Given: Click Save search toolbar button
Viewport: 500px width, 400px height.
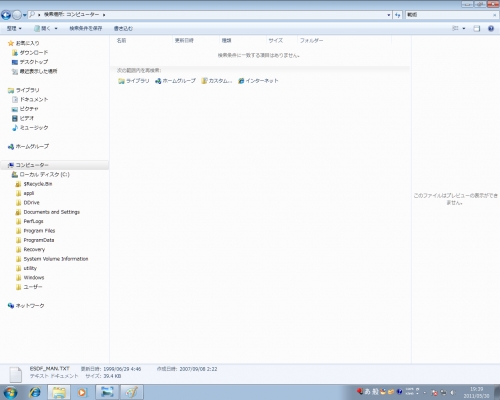Looking at the screenshot, I should (x=86, y=28).
